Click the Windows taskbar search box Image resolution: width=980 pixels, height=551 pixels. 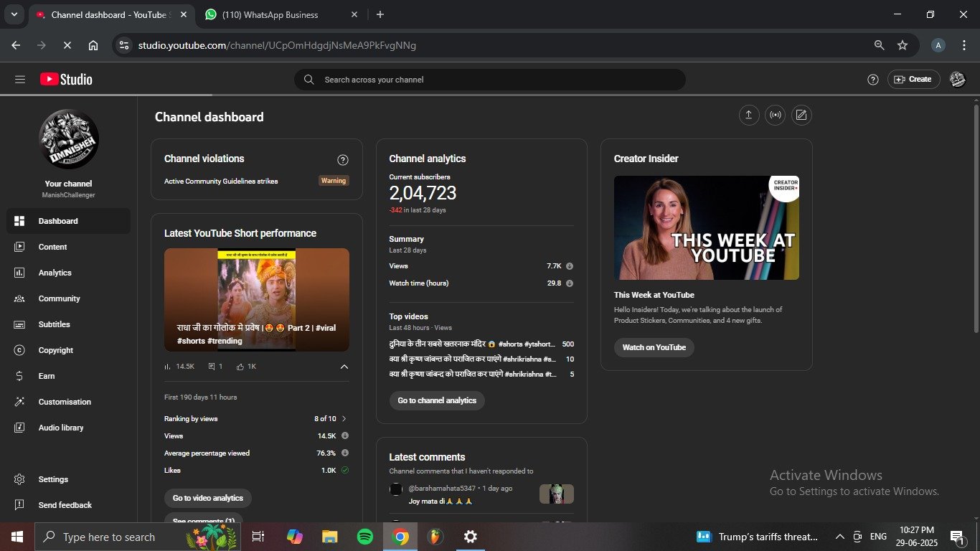138,537
